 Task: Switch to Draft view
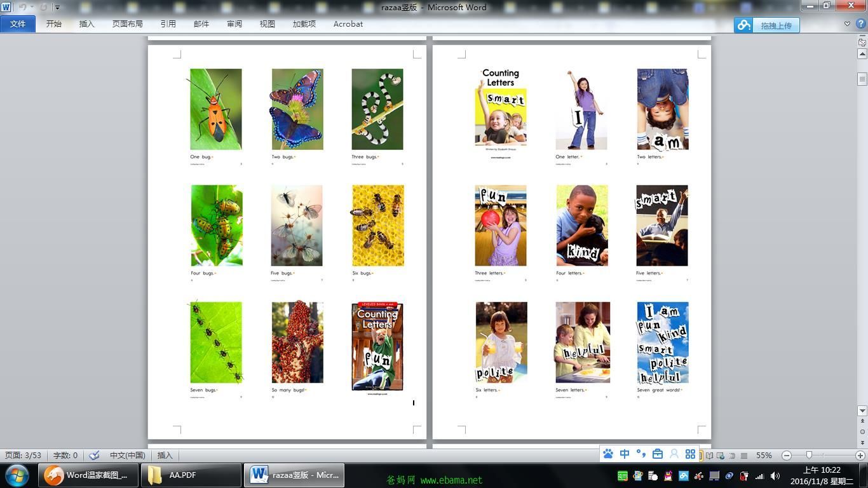pos(743,456)
